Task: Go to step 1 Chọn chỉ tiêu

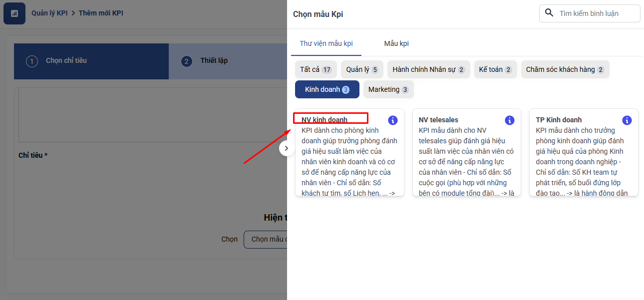Action: tap(66, 61)
